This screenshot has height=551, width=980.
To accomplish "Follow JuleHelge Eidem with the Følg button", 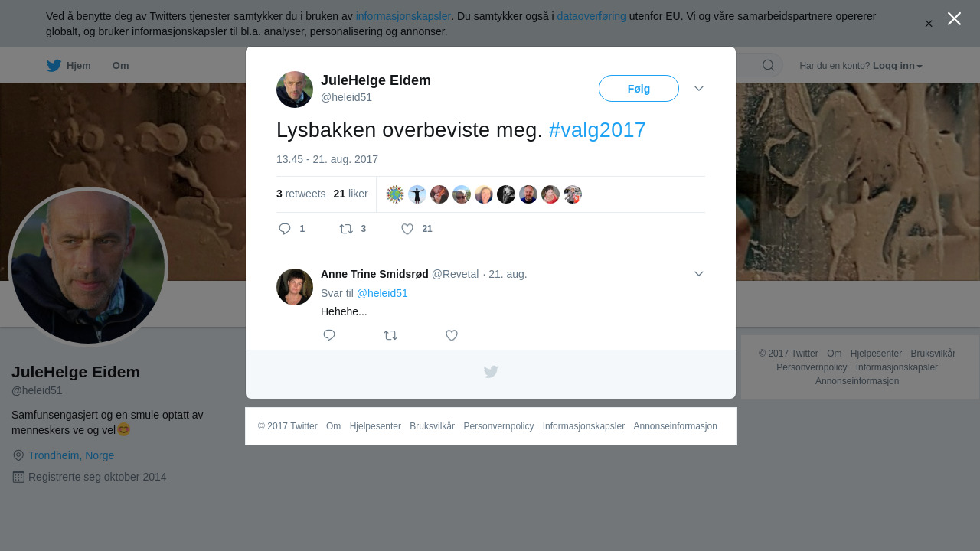I will coord(639,89).
